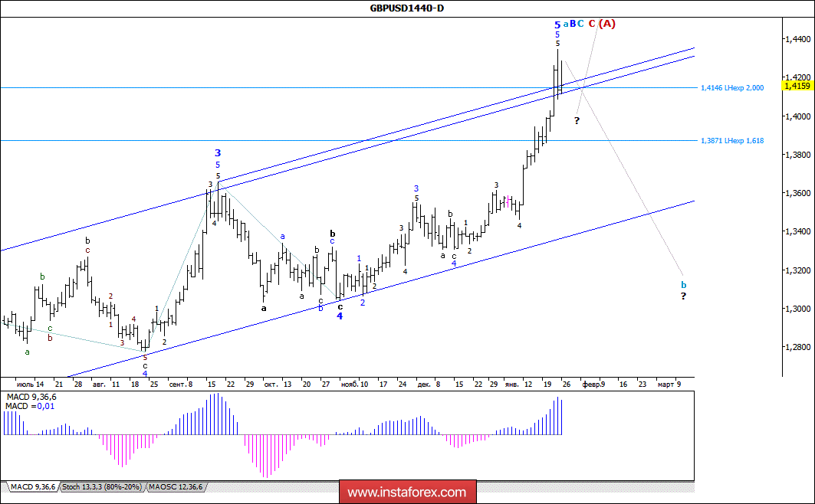Click the red (A) wave label

coord(606,24)
